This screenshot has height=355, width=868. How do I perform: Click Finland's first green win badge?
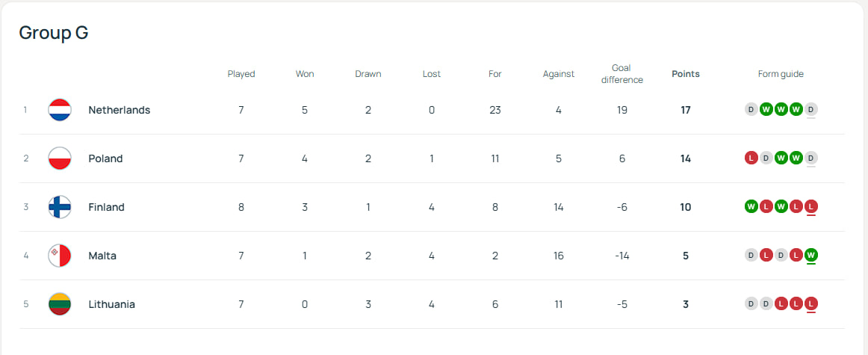(751, 207)
